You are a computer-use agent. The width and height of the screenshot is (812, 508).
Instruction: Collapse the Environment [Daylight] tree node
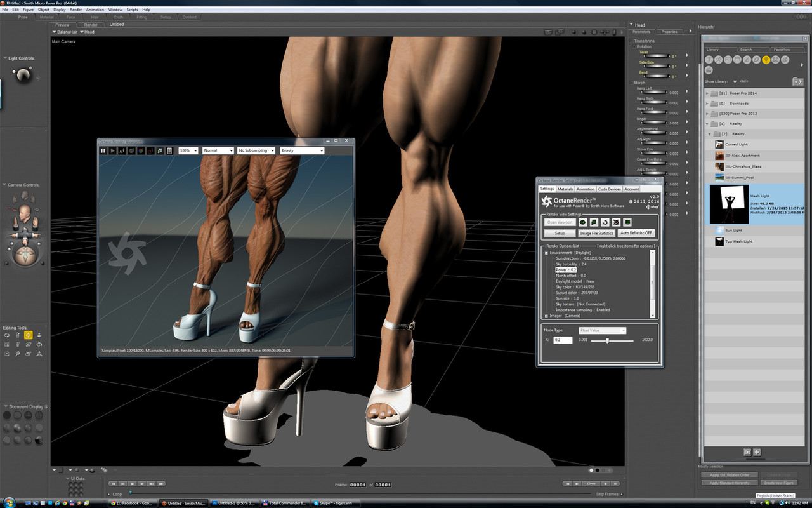[546, 253]
